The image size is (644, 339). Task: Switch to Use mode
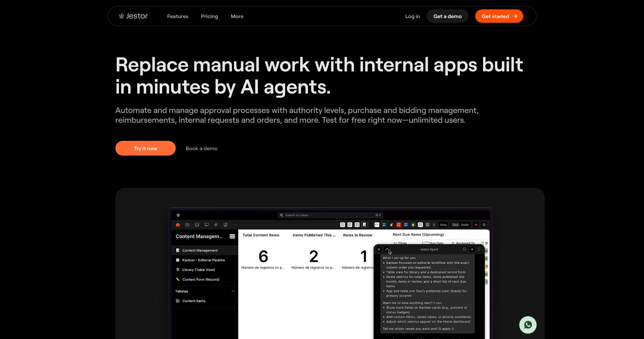455,225
